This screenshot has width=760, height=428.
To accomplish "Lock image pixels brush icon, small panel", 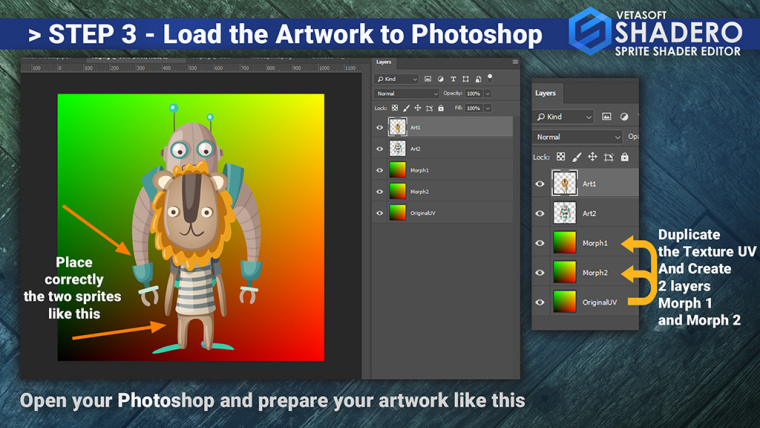I will pos(406,108).
